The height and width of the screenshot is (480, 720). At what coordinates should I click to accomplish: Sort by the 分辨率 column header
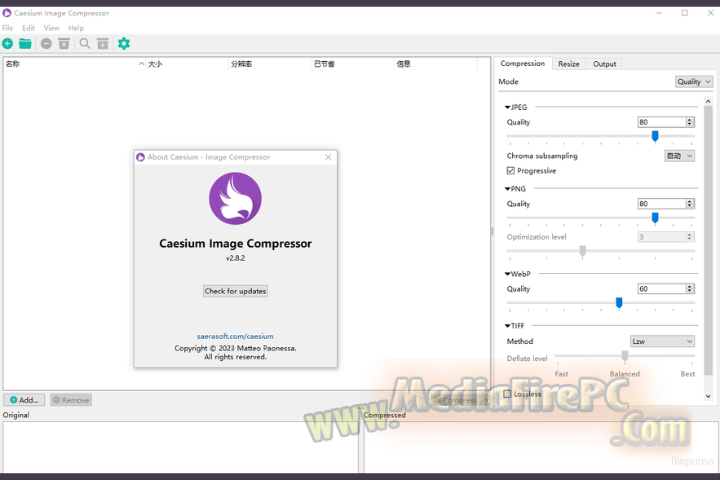(270, 64)
